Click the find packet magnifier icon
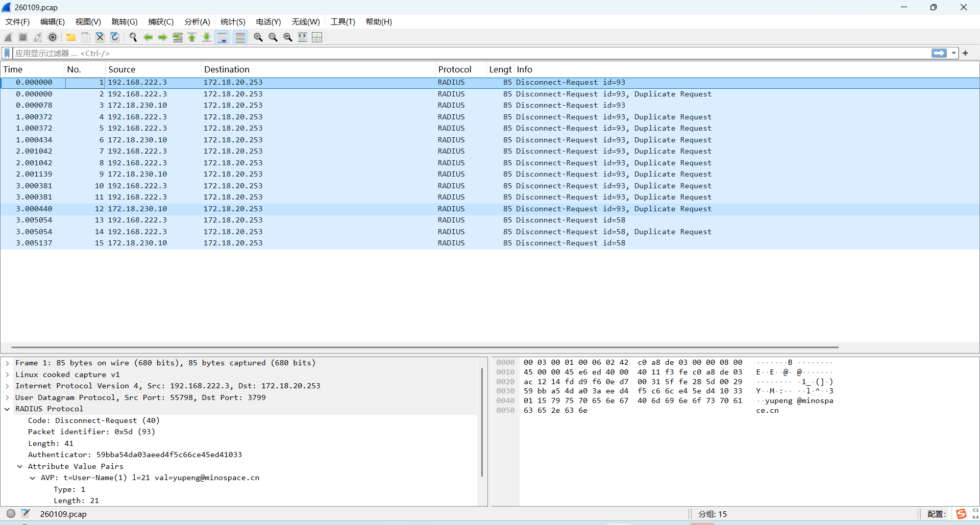Screen dimensions: 980x525 (133, 37)
